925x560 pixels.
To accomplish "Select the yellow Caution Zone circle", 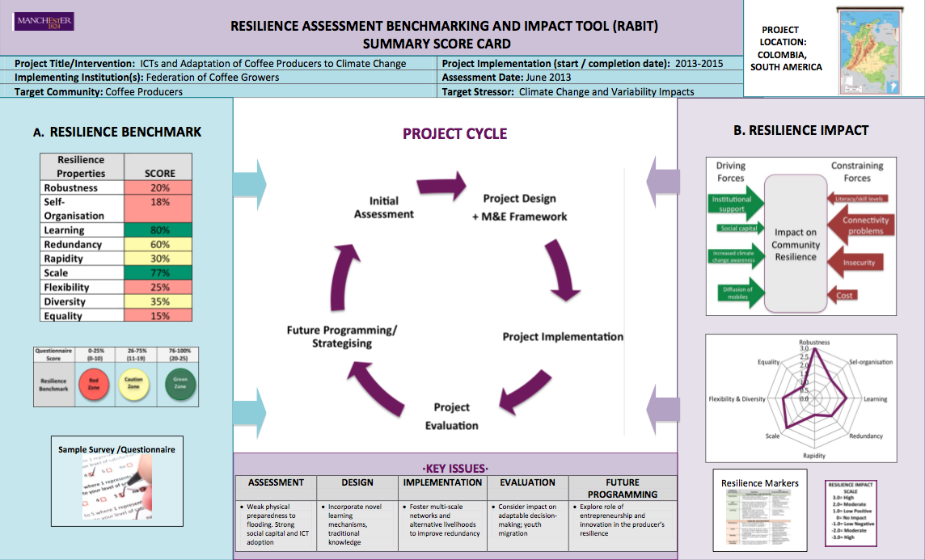I will (x=134, y=384).
